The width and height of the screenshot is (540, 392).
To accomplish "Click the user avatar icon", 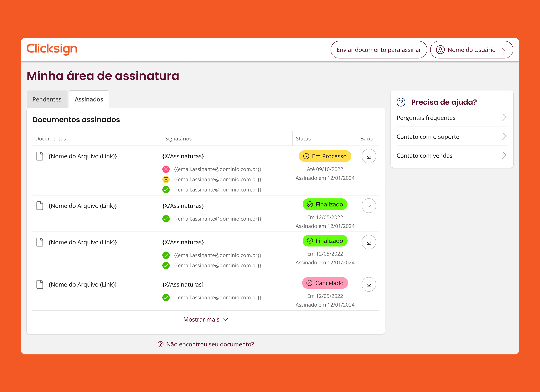I will point(440,50).
